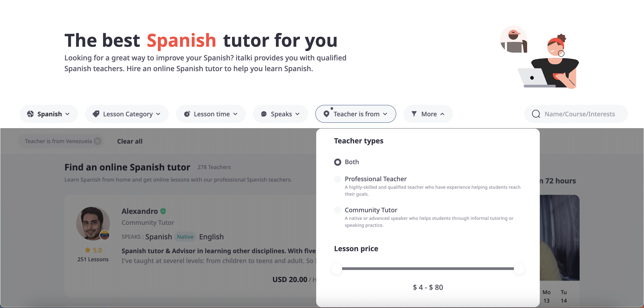Open Alexandro's tutor profile name
The image size is (644, 308).
point(140,211)
